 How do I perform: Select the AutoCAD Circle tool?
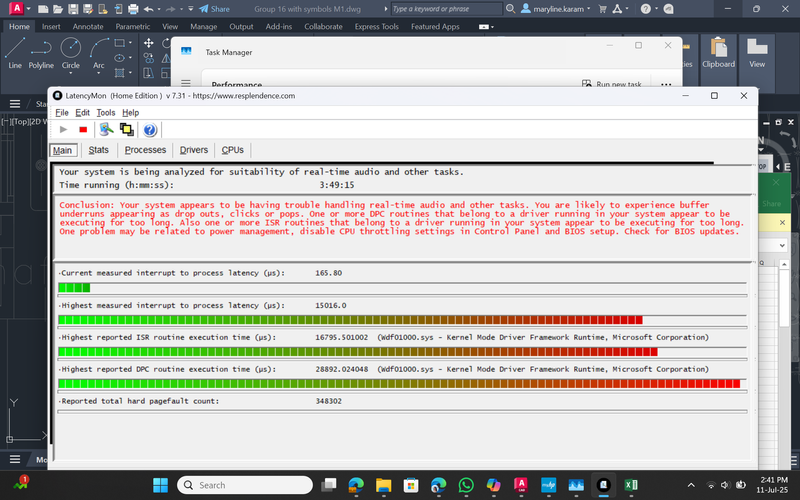[x=71, y=52]
